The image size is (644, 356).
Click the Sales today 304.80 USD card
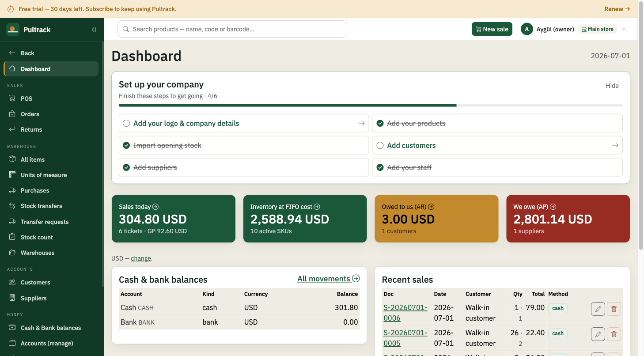coord(174,219)
